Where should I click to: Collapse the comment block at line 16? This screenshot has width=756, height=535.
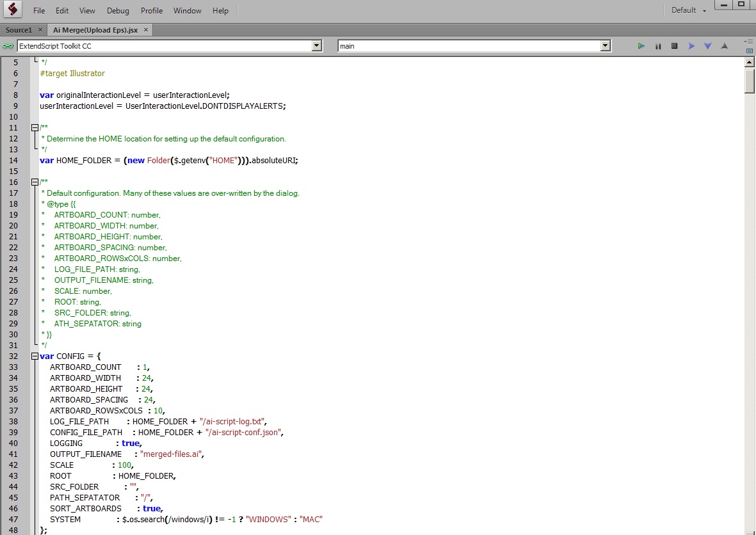(x=35, y=182)
